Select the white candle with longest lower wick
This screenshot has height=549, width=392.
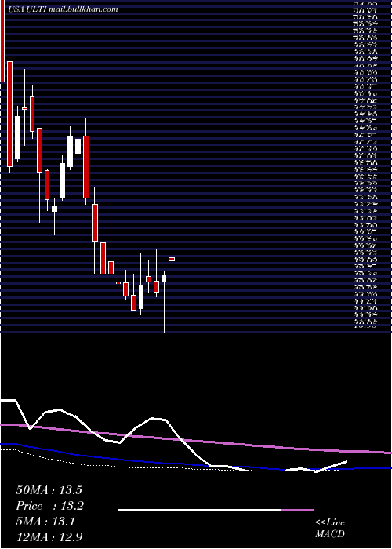[164, 278]
